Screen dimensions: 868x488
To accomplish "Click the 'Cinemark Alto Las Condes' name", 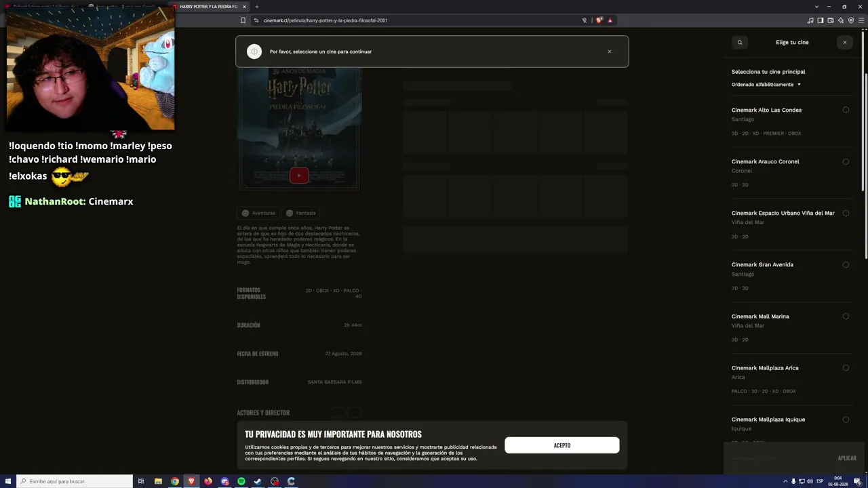I will (766, 110).
